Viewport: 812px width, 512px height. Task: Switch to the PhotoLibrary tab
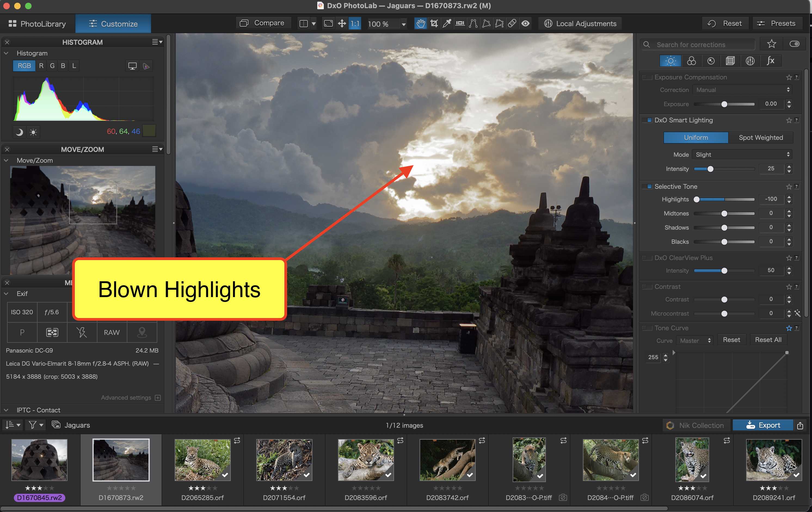(38, 24)
